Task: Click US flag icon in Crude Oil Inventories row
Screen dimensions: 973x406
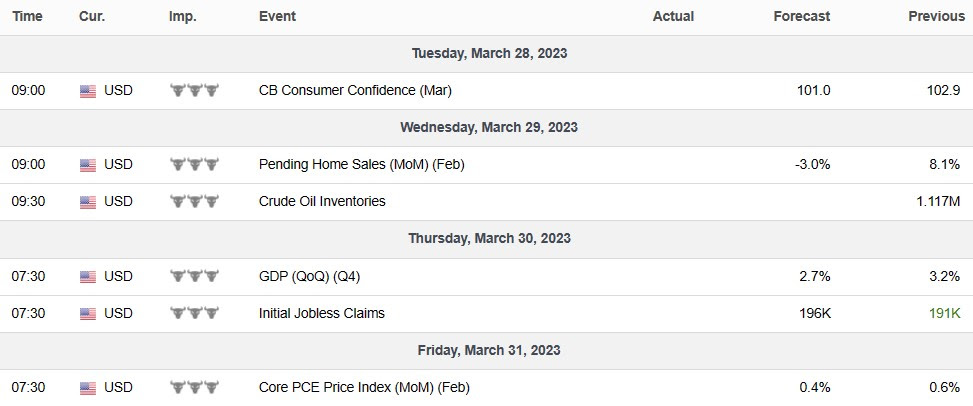Action: coord(88,202)
